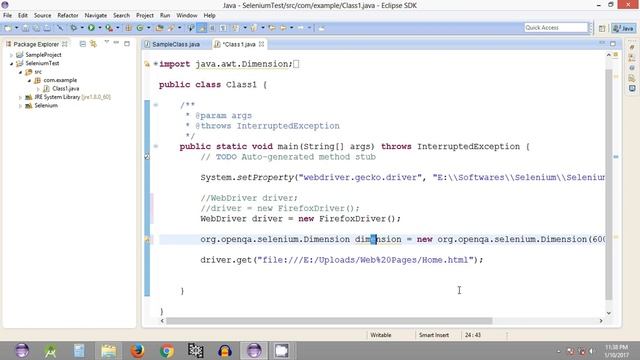Image resolution: width=640 pixels, height=360 pixels.
Task: Select the Java perspective button
Action: coord(623,28)
